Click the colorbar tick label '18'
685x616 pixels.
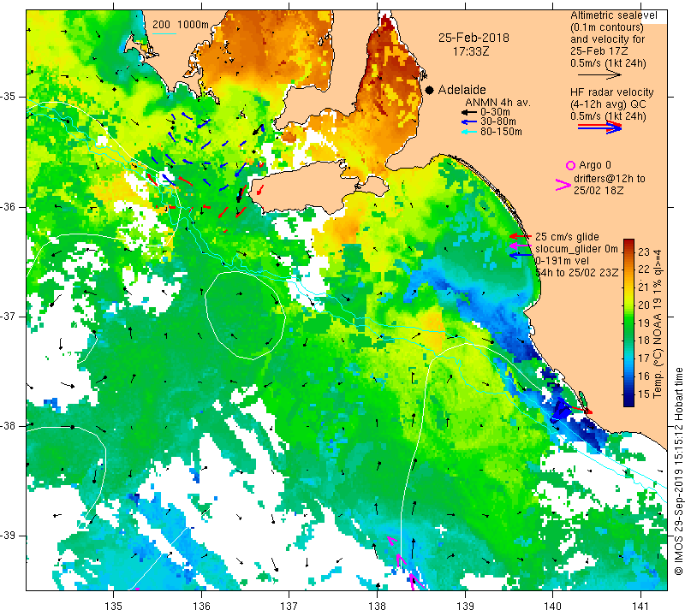coord(644,341)
